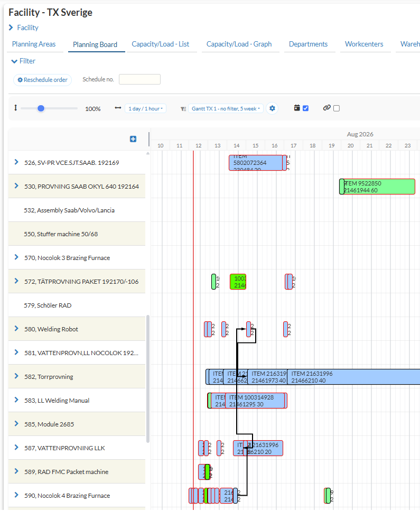Expand row 589, RAD FMC Packet machine
The width and height of the screenshot is (420, 511).
pyautogui.click(x=16, y=471)
